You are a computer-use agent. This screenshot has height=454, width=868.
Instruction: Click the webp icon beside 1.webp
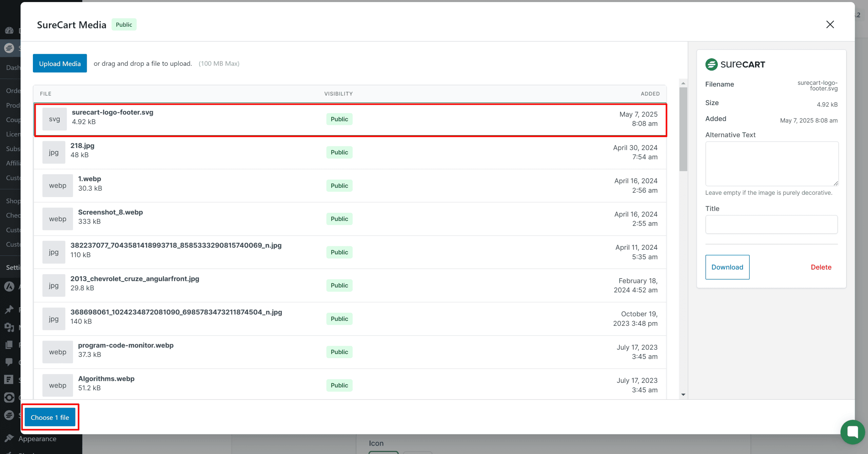click(x=57, y=186)
